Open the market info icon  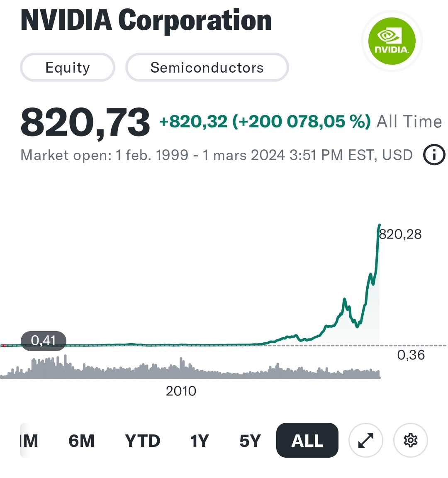pos(434,155)
